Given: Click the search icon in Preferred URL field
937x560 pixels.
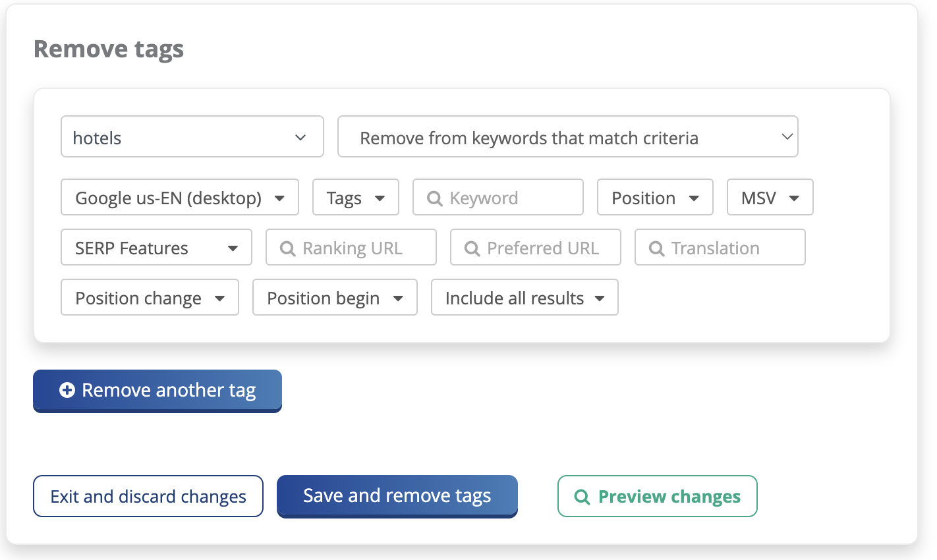Looking at the screenshot, I should pos(472,248).
